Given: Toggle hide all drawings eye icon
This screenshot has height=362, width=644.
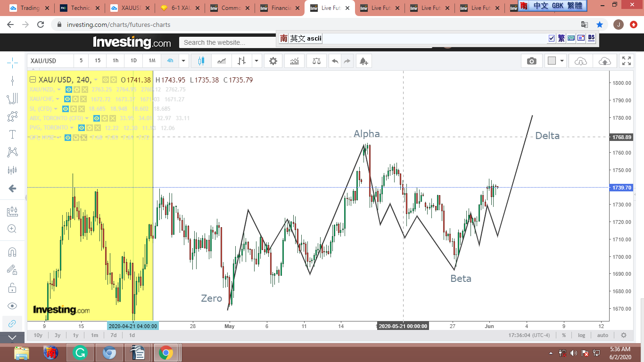Looking at the screenshot, I should [x=12, y=306].
